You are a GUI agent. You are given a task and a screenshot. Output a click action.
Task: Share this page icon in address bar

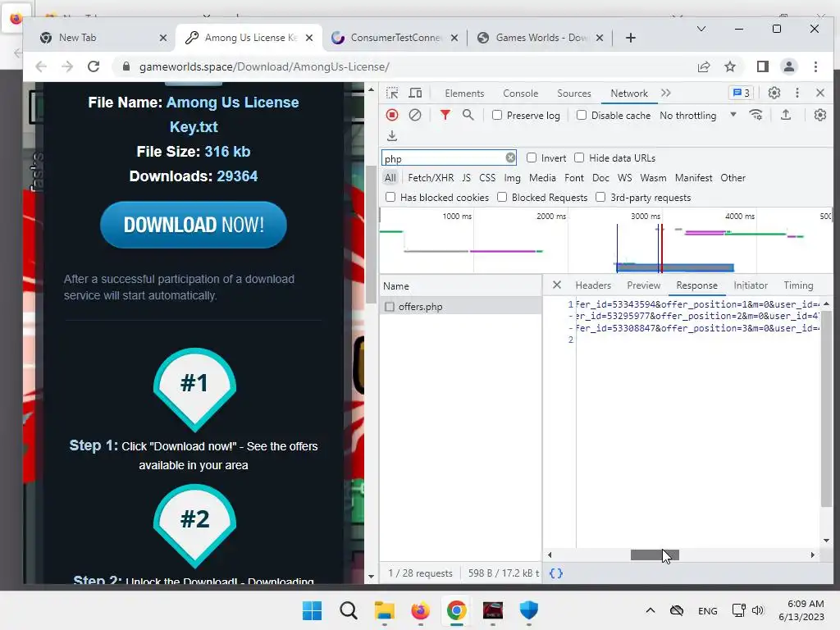(x=703, y=67)
